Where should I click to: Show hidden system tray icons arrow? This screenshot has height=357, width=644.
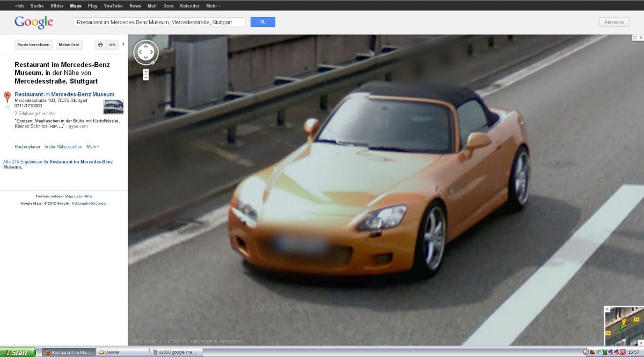click(586, 352)
